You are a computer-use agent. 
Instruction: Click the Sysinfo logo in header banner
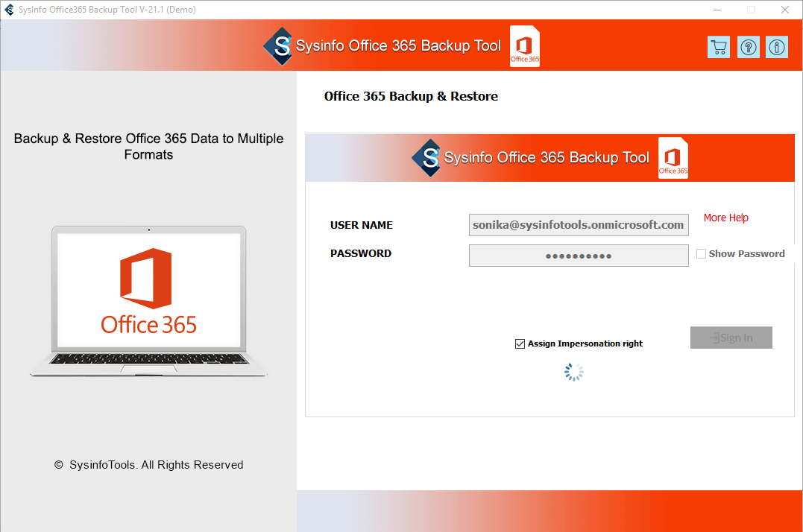[x=278, y=46]
